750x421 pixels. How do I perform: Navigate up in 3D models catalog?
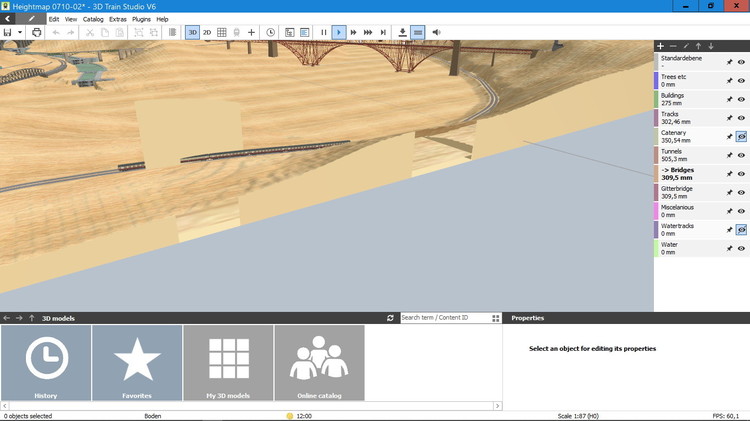click(31, 318)
